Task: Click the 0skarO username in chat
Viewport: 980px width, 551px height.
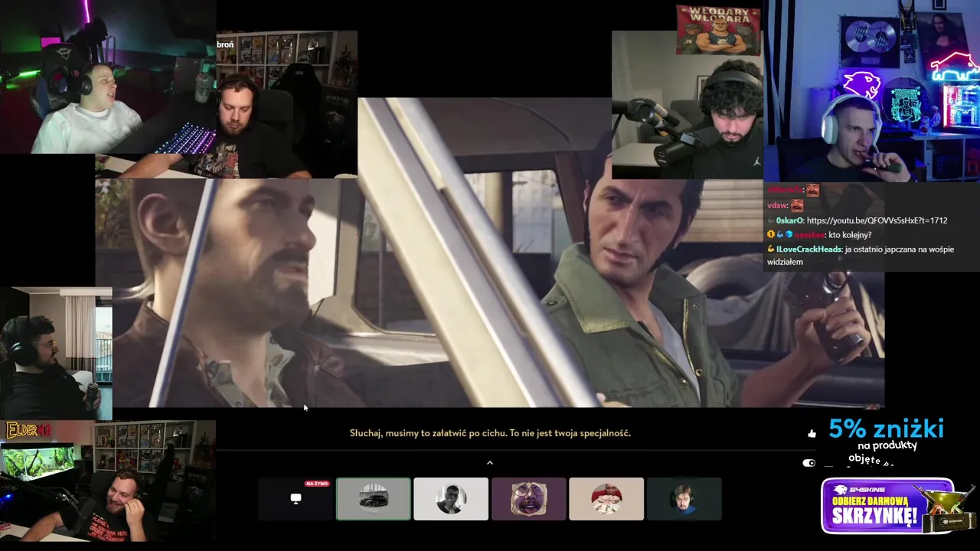Action: click(789, 220)
